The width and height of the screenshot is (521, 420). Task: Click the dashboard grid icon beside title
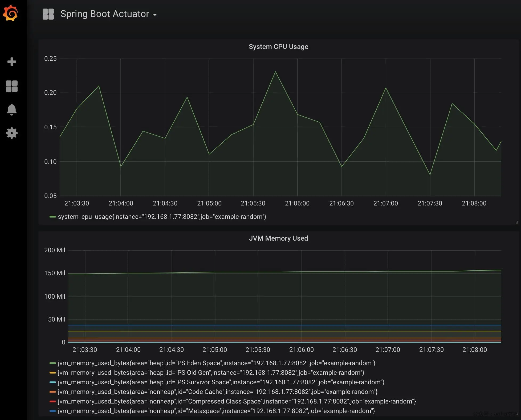click(x=48, y=14)
